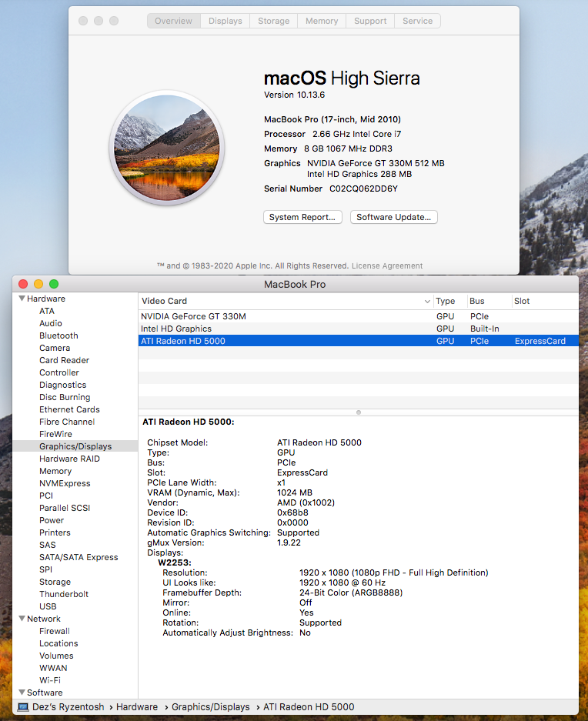The height and width of the screenshot is (721, 588).
Task: Select Wi-Fi under Network
Action: pos(50,680)
